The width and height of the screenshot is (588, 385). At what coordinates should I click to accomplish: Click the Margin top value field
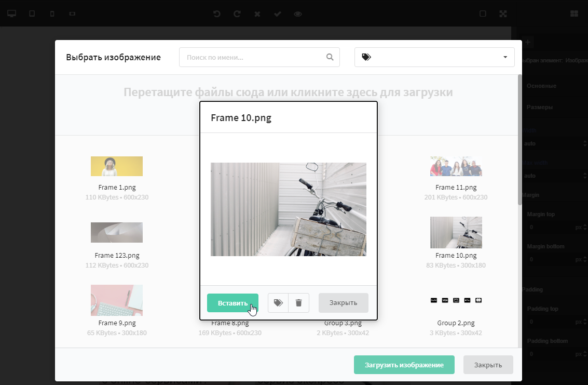coord(550,227)
